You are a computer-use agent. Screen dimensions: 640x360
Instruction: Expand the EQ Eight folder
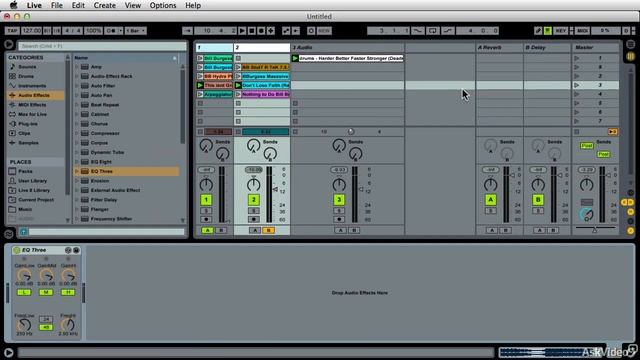tap(77, 162)
